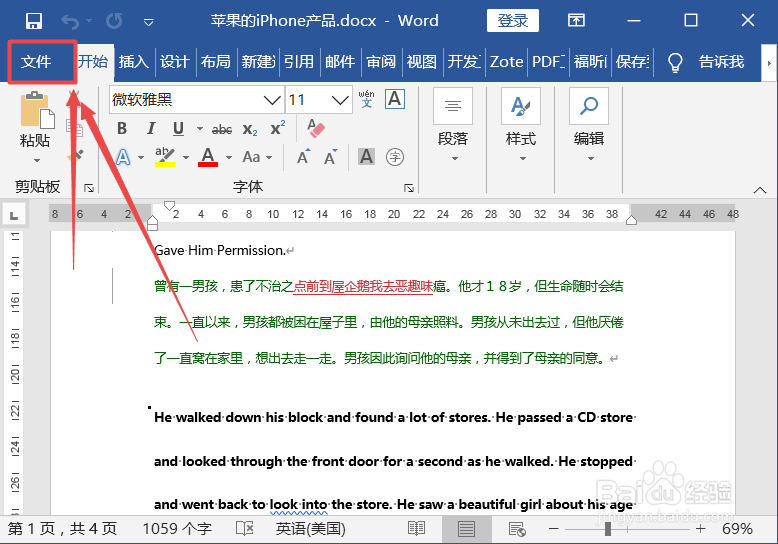Click the proofing errors book icon
Viewport: 778px width, 544px height.
[245, 529]
